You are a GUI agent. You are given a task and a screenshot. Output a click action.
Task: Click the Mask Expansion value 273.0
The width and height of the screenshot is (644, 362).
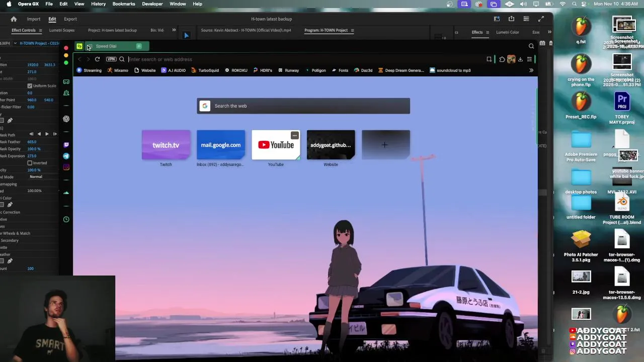click(x=32, y=156)
